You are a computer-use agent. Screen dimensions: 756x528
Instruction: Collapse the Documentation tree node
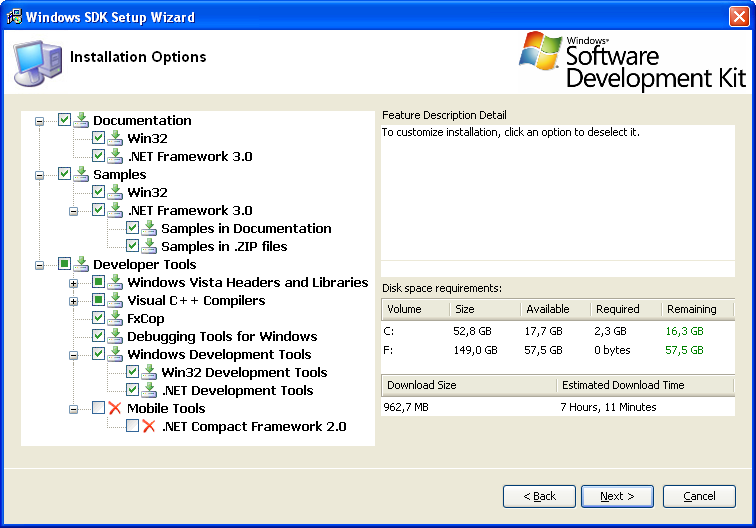click(40, 121)
